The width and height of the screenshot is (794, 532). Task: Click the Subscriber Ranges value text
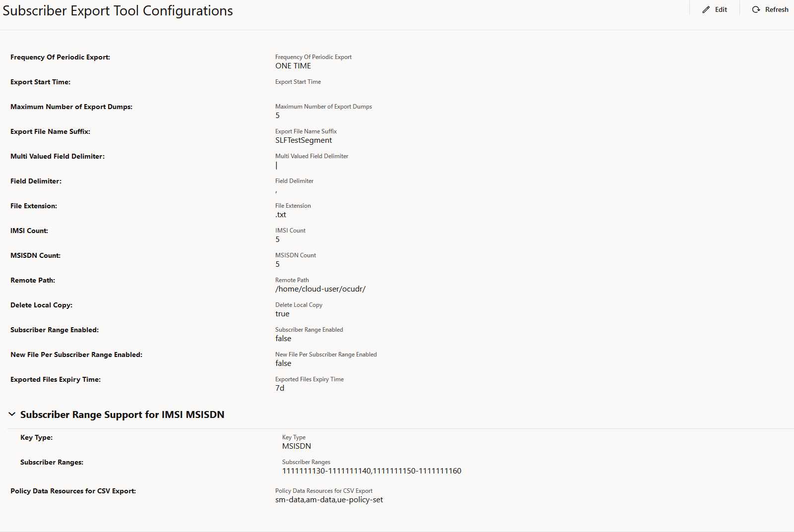click(x=372, y=471)
